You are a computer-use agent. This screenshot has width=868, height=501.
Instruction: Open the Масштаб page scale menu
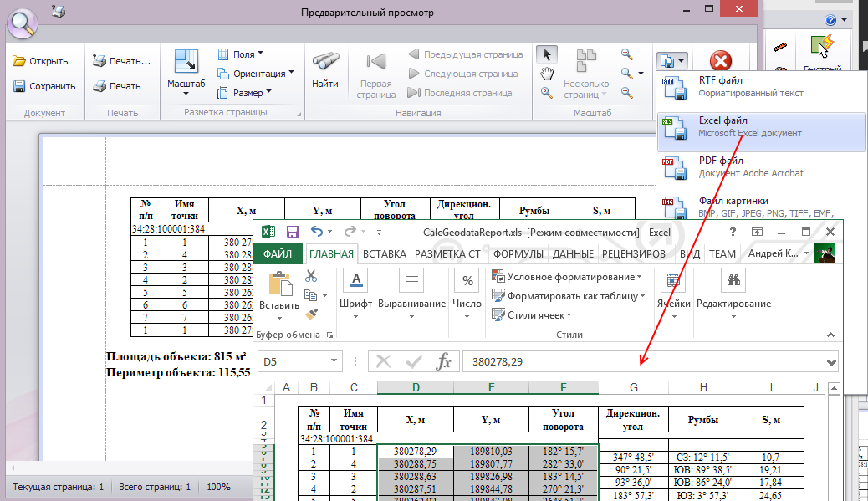(x=186, y=73)
